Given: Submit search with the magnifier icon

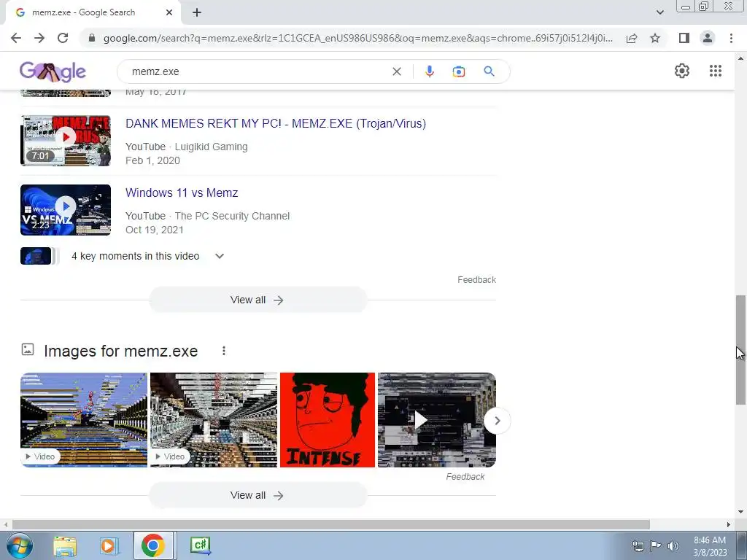Looking at the screenshot, I should point(489,71).
